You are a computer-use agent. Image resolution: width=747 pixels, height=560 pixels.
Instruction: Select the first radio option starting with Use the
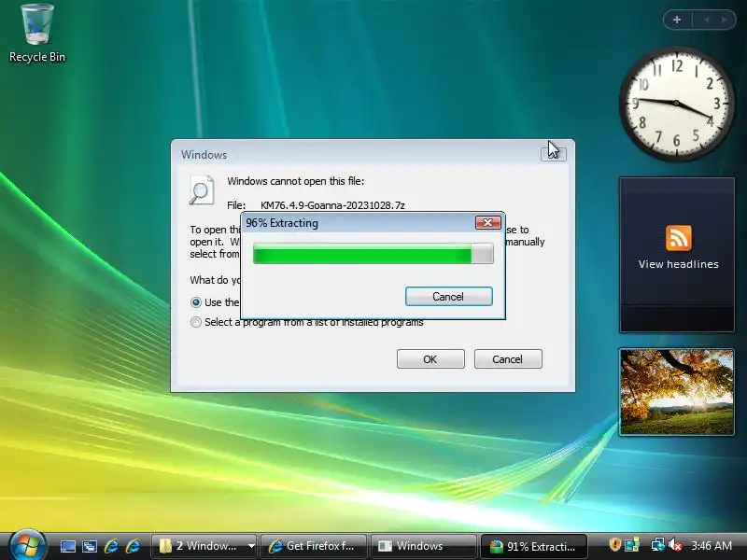196,301
